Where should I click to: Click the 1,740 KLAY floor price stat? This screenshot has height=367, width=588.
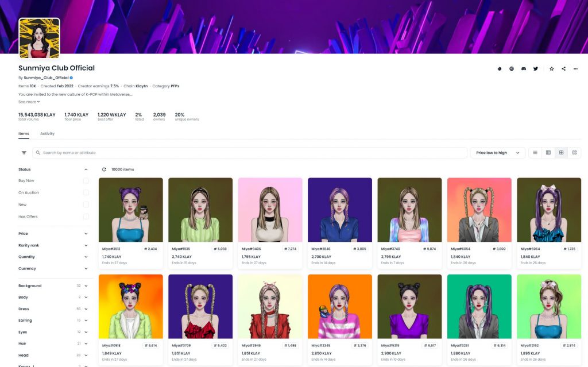click(76, 117)
